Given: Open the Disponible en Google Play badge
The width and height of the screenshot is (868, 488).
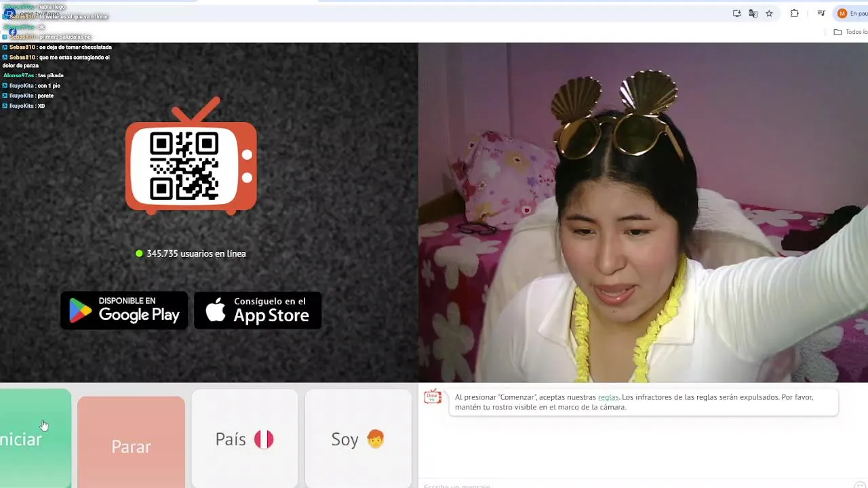Looking at the screenshot, I should [x=124, y=310].
